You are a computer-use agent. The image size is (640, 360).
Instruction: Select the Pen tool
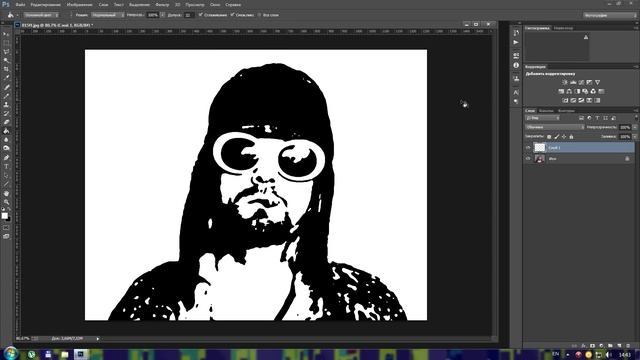(x=6, y=158)
